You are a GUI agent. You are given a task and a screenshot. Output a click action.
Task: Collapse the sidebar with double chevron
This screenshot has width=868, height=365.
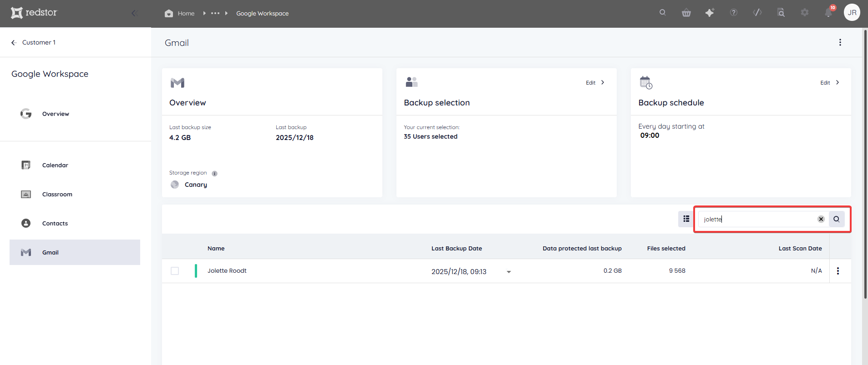click(134, 13)
